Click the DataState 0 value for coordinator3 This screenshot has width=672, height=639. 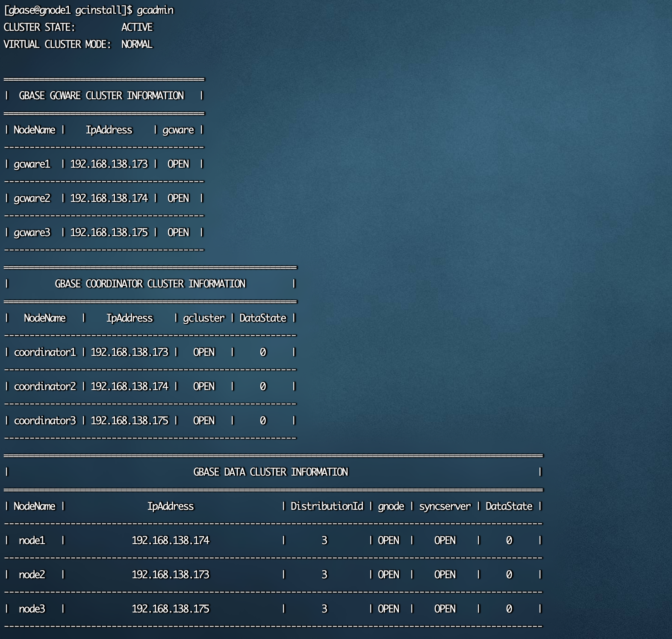[x=263, y=421]
